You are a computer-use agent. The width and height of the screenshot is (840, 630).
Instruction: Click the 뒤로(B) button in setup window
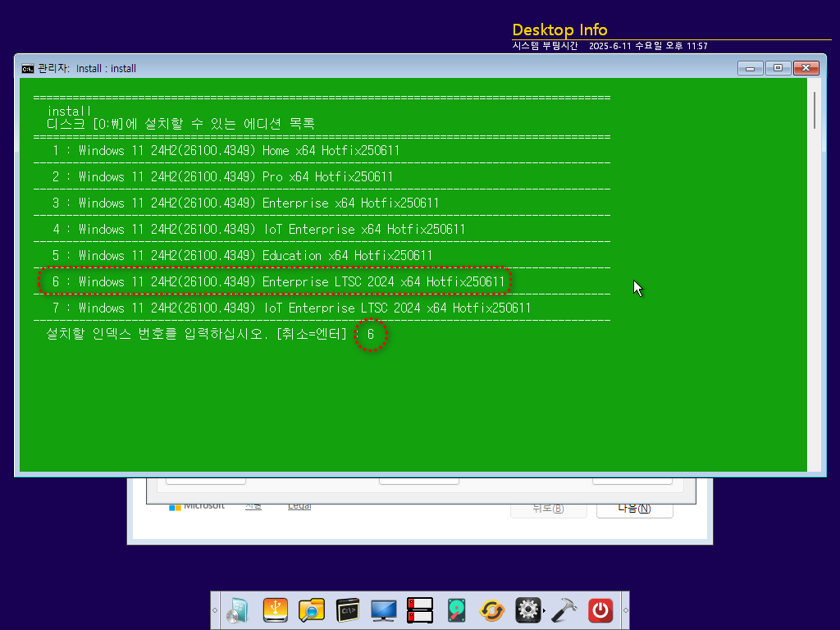click(x=549, y=509)
